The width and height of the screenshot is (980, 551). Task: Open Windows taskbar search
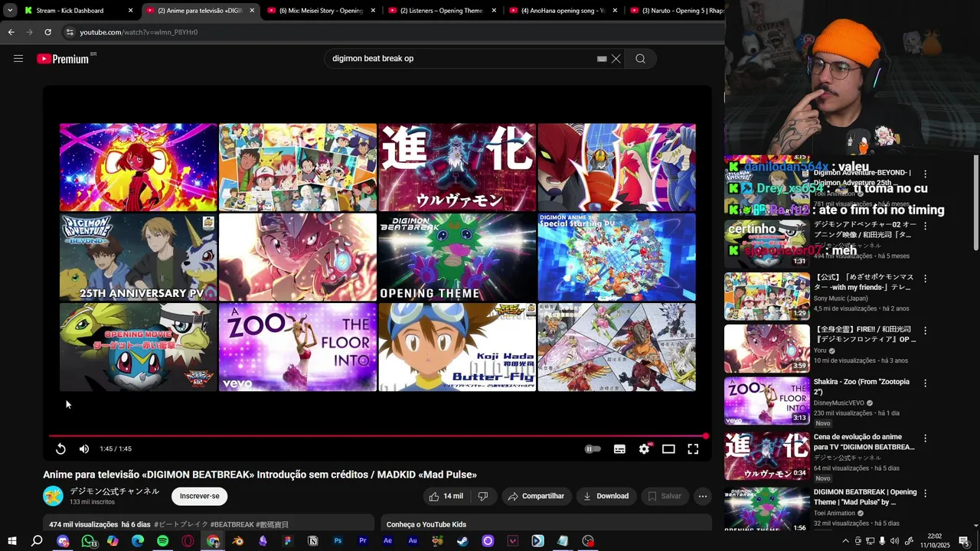click(37, 541)
